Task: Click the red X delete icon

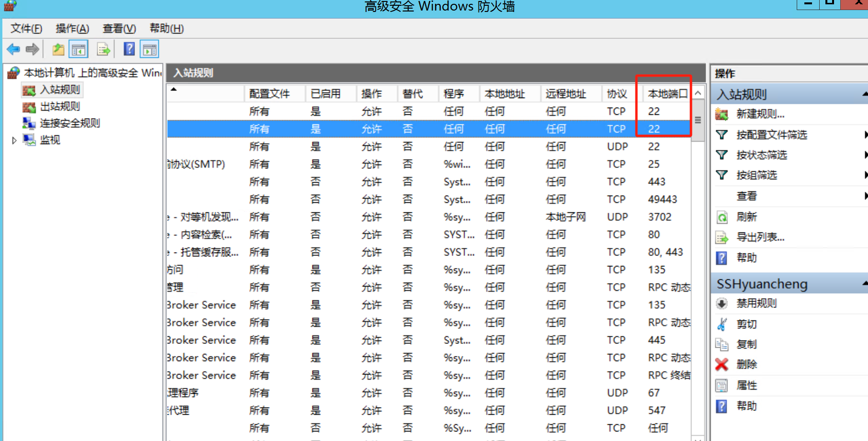Action: coord(722,365)
